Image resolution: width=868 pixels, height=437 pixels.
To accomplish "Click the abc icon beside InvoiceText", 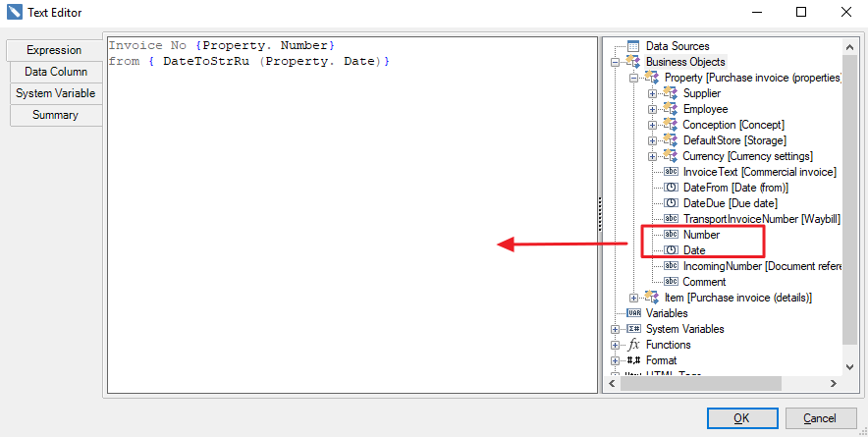I will [x=671, y=172].
